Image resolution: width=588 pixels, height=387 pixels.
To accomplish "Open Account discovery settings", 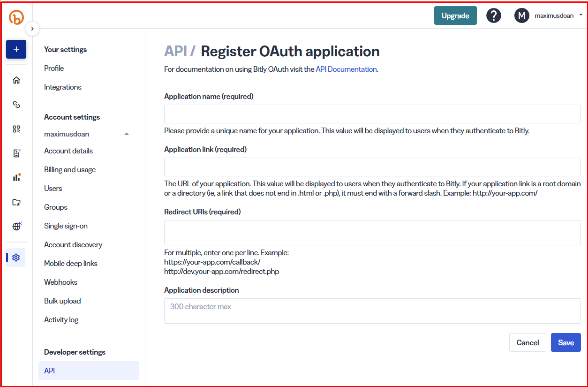I will coord(73,245).
